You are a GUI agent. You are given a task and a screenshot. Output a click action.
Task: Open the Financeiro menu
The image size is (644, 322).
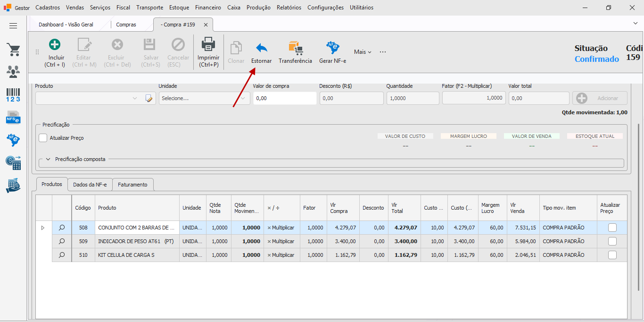click(208, 8)
